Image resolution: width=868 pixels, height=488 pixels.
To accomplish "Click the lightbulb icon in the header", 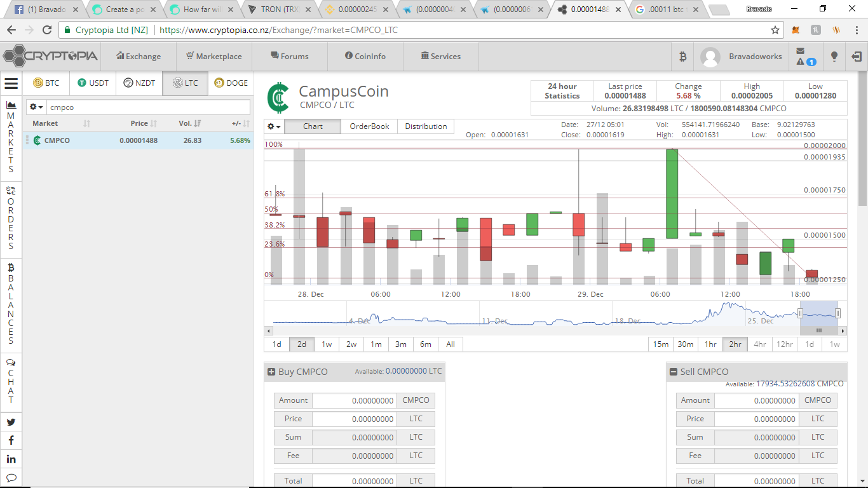I will 834,57.
